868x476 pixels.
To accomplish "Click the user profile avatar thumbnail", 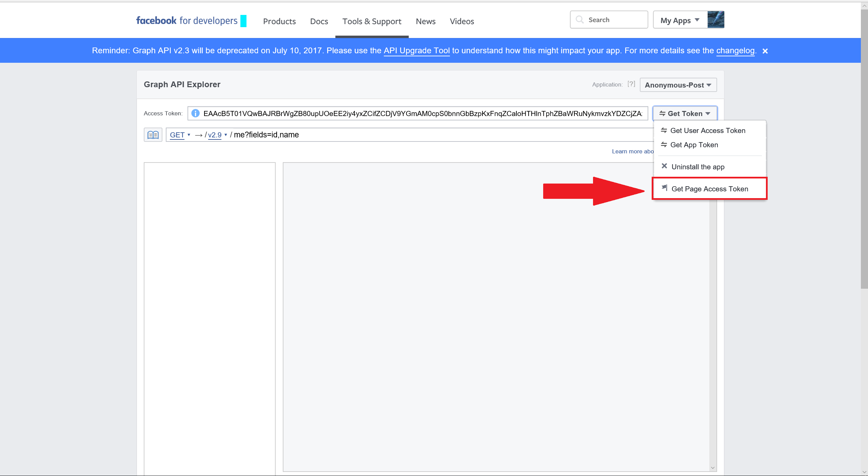I will click(716, 20).
